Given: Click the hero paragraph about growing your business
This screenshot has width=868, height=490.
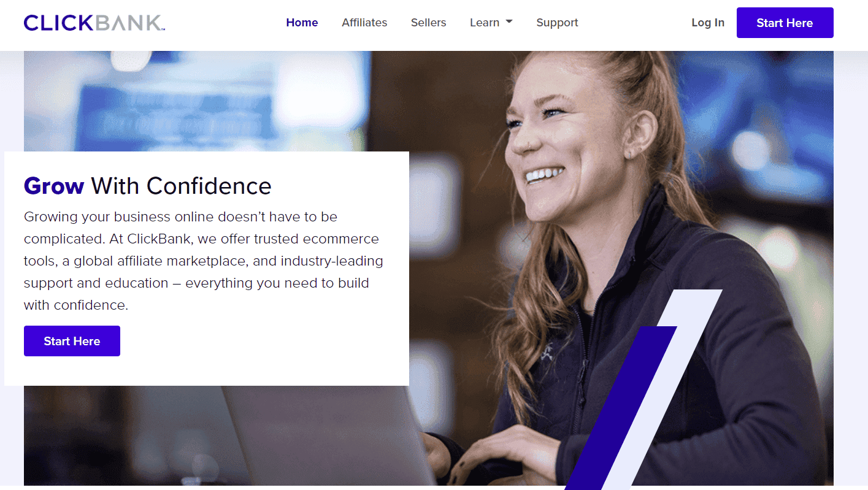Looking at the screenshot, I should coord(203,261).
